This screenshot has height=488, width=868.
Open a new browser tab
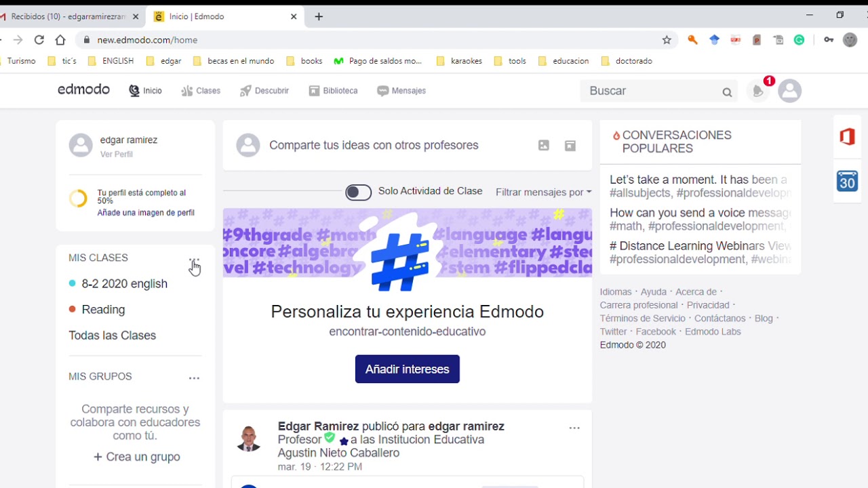[x=319, y=16]
